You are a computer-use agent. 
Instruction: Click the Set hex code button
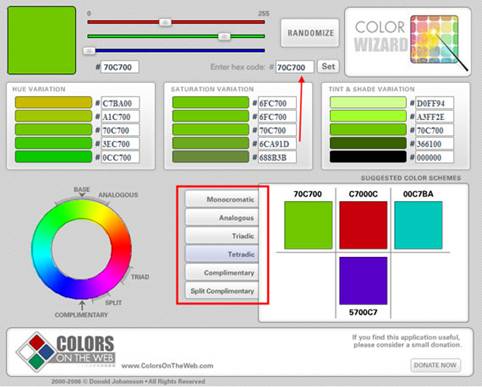328,66
